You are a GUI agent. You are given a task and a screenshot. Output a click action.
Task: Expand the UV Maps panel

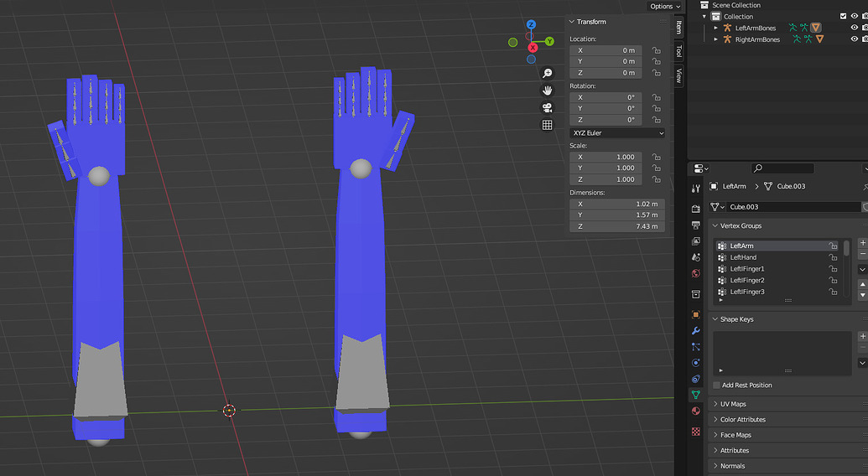pos(715,404)
